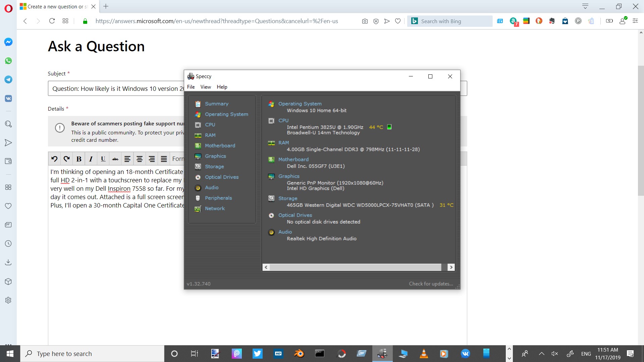This screenshot has width=644, height=362.
Task: Open Downloads in Opera sidebar
Action: click(8, 262)
